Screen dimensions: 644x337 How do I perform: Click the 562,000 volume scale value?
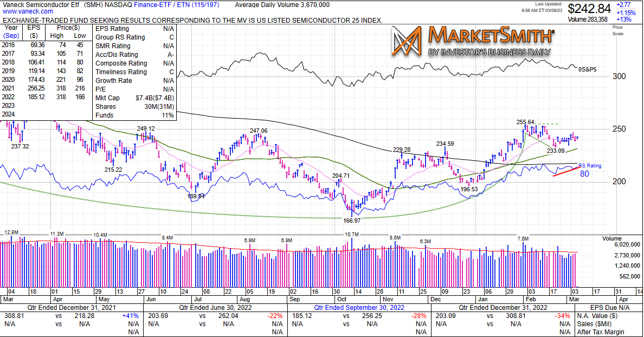[629, 276]
